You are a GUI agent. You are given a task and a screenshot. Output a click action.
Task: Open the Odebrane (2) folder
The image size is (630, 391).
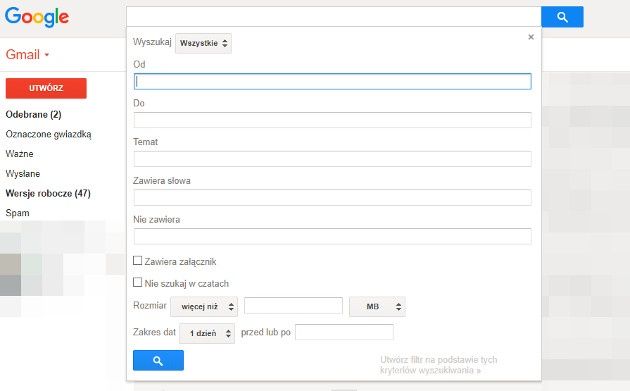[x=33, y=115]
